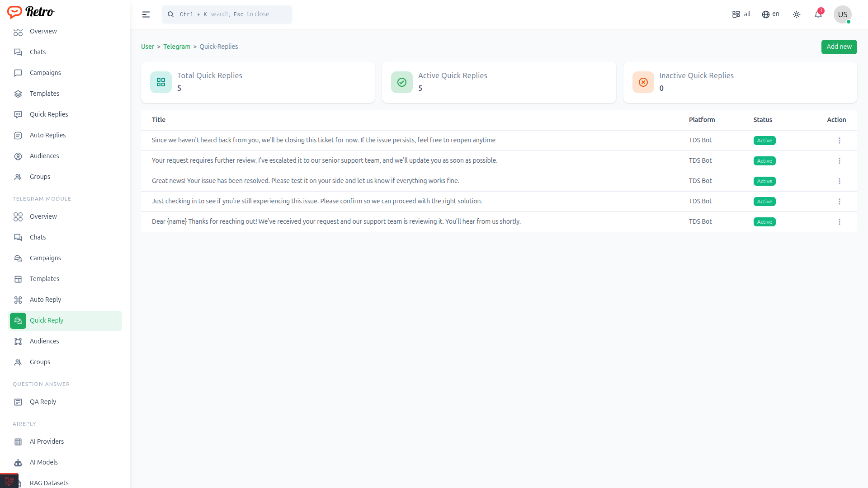
Task: Focus the Ctrl+K search field
Action: click(227, 14)
